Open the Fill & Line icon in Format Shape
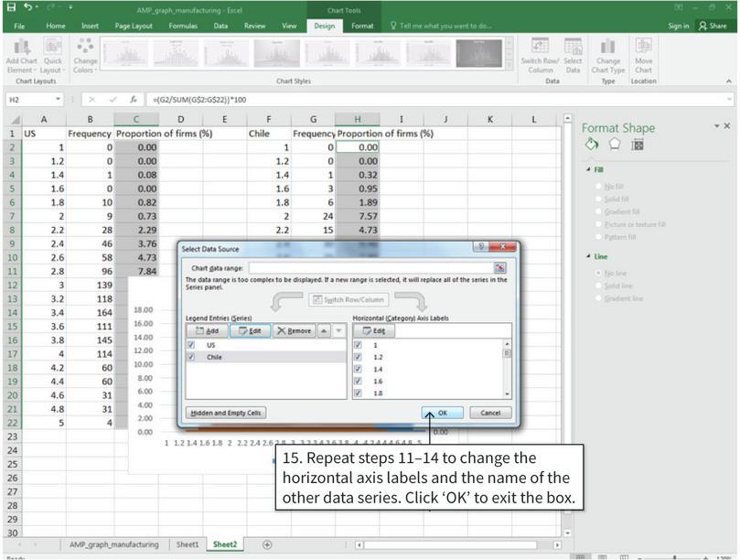 592,145
